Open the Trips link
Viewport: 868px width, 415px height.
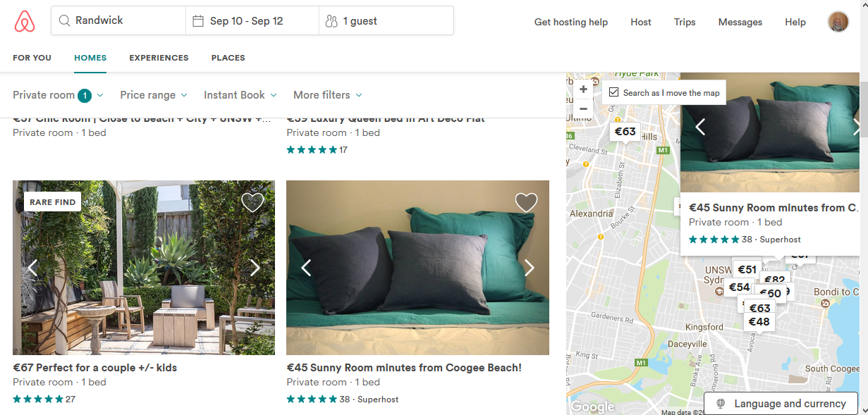tap(684, 22)
